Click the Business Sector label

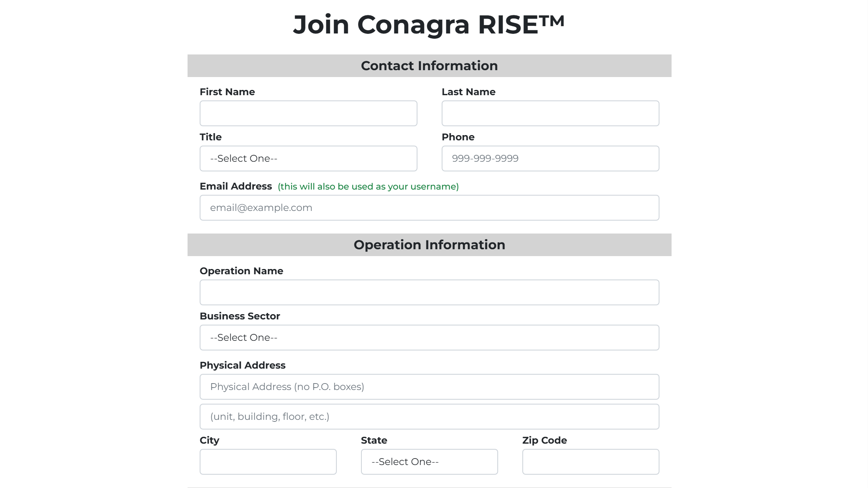pos(240,316)
